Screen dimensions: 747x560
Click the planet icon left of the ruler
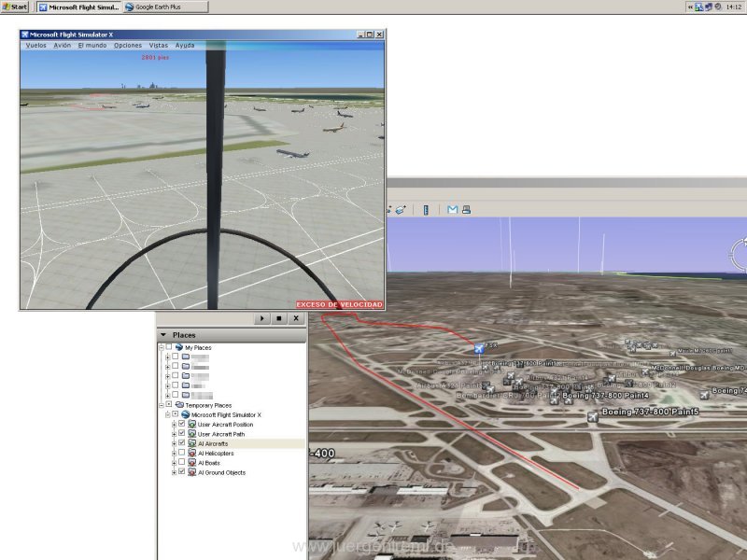click(401, 209)
